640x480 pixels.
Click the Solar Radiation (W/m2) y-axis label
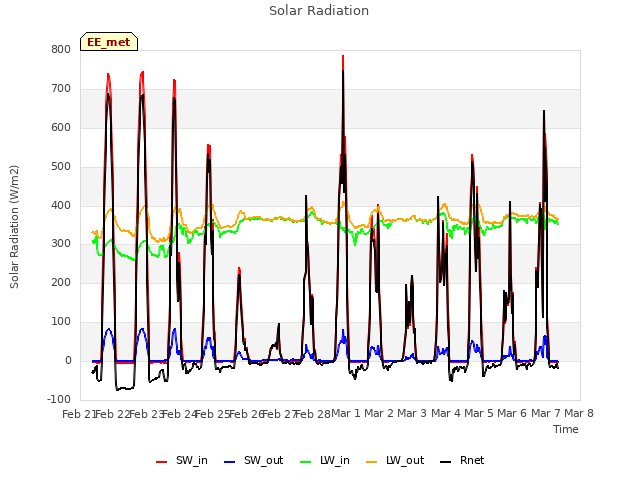14,227
